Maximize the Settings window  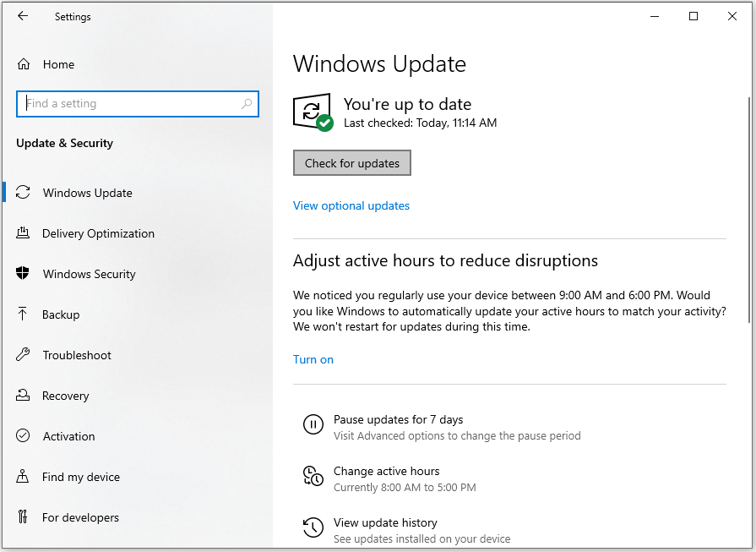pyautogui.click(x=693, y=16)
